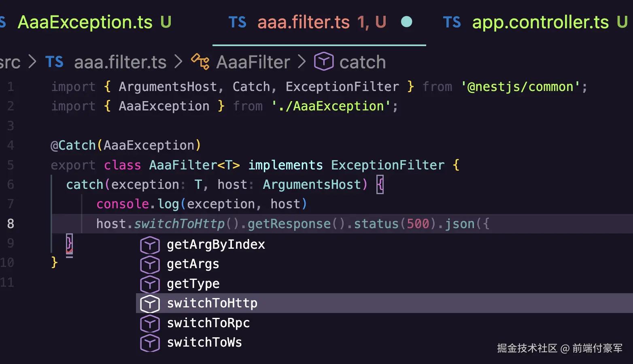Open the catch breadcrumb symbol dropdown
The image size is (633, 364).
362,62
